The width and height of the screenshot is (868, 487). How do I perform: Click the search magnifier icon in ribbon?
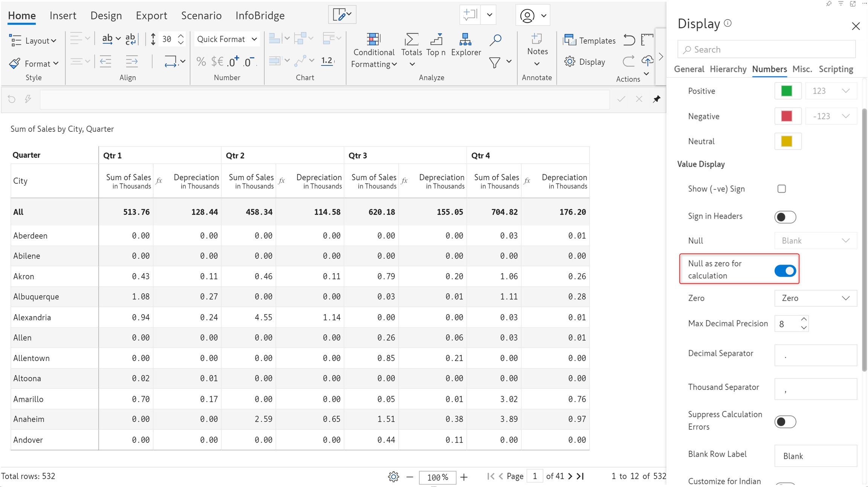pyautogui.click(x=495, y=40)
